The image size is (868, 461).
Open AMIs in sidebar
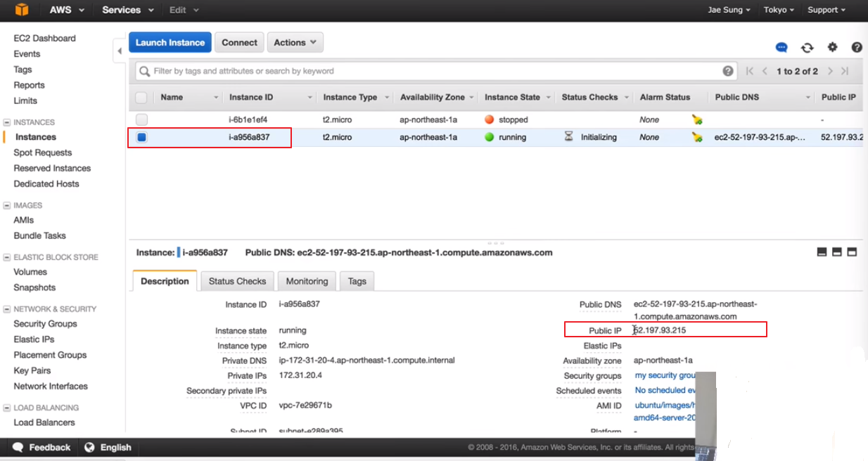coord(24,220)
